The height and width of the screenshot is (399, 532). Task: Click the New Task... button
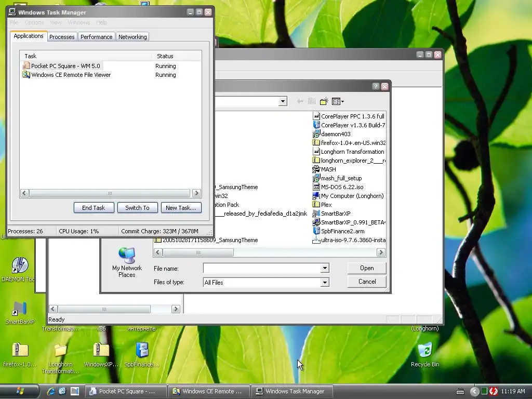181,208
